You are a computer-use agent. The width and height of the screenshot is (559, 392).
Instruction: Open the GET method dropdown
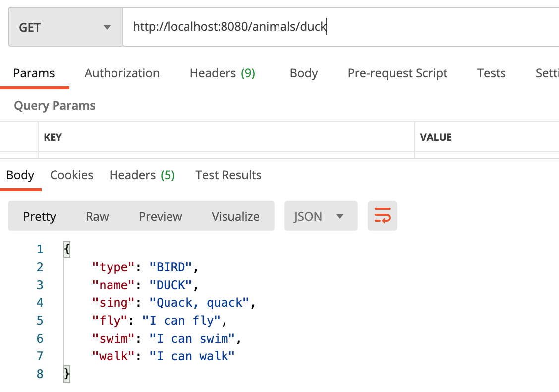click(65, 27)
